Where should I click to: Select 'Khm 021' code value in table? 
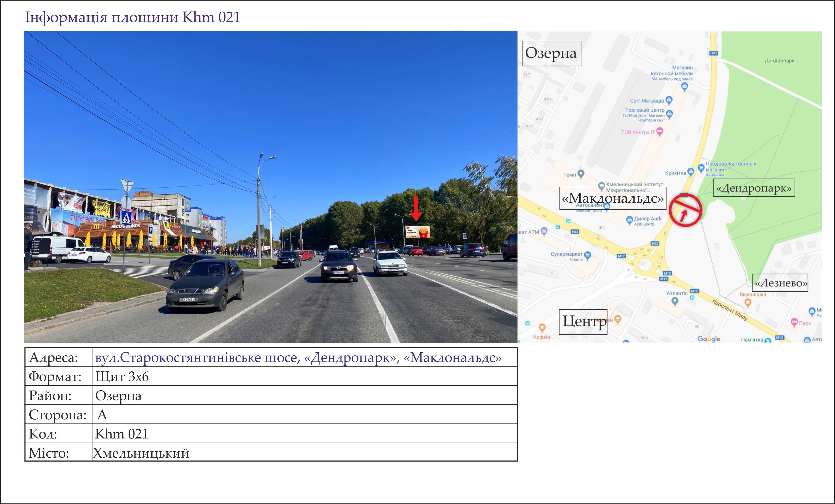122,434
